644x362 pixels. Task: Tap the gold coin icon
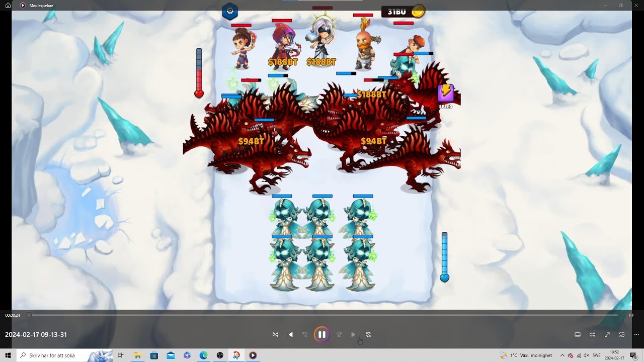pyautogui.click(x=418, y=11)
